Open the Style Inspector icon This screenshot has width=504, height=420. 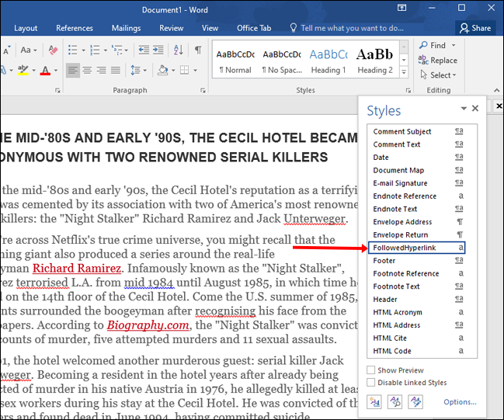[395, 401]
